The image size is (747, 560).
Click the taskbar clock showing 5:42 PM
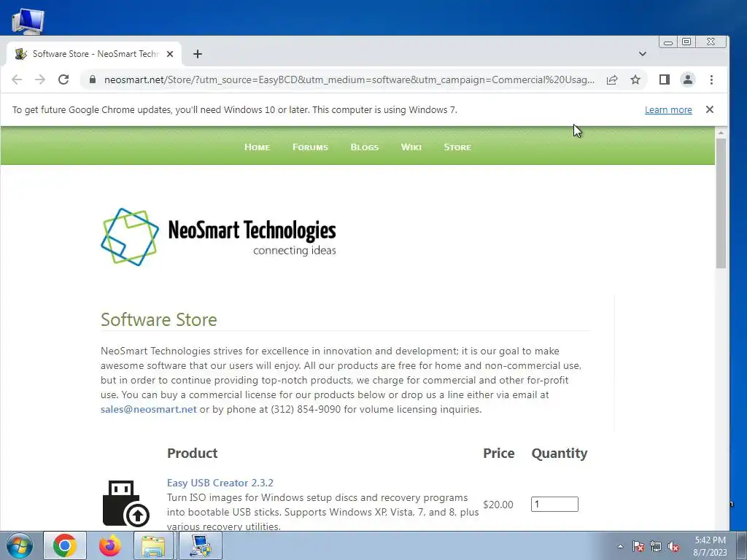point(710,546)
